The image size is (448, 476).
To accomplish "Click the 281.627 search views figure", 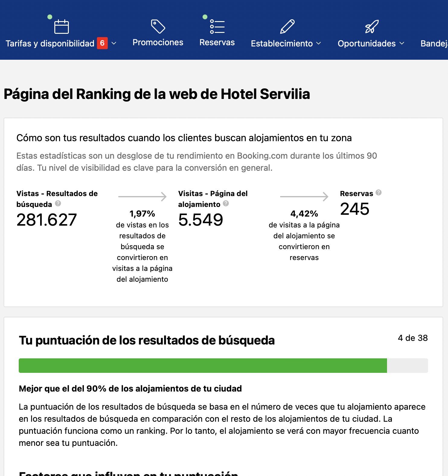I will coord(47,220).
